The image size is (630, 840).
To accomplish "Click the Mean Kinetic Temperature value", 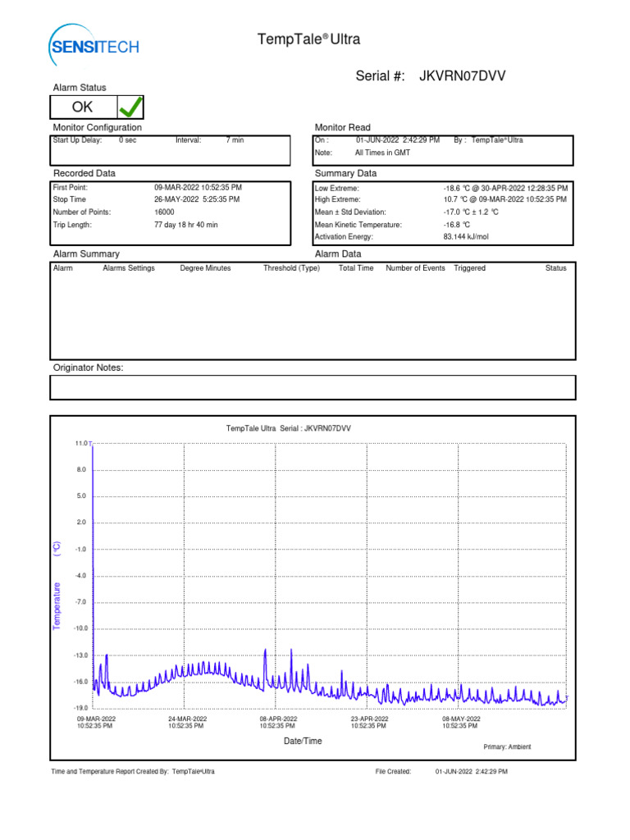I will coord(456,224).
